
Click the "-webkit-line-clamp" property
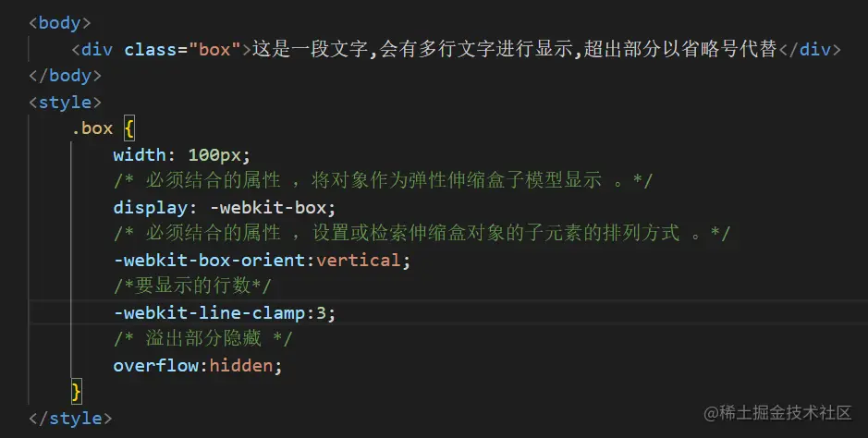[x=210, y=313]
